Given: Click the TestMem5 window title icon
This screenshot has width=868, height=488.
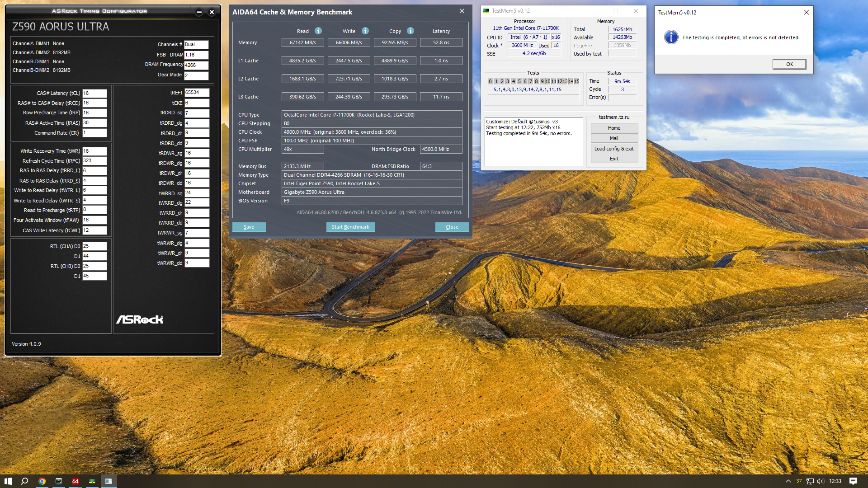Looking at the screenshot, I should (486, 11).
